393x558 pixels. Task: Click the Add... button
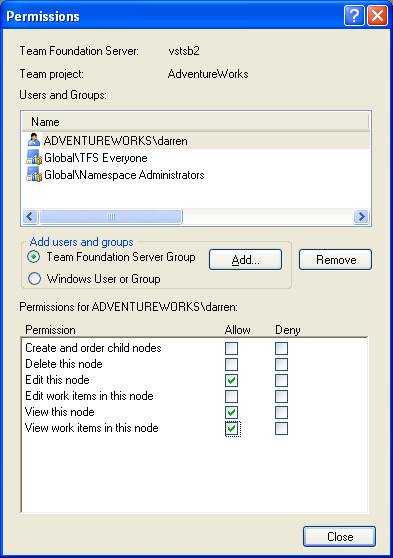pos(245,260)
